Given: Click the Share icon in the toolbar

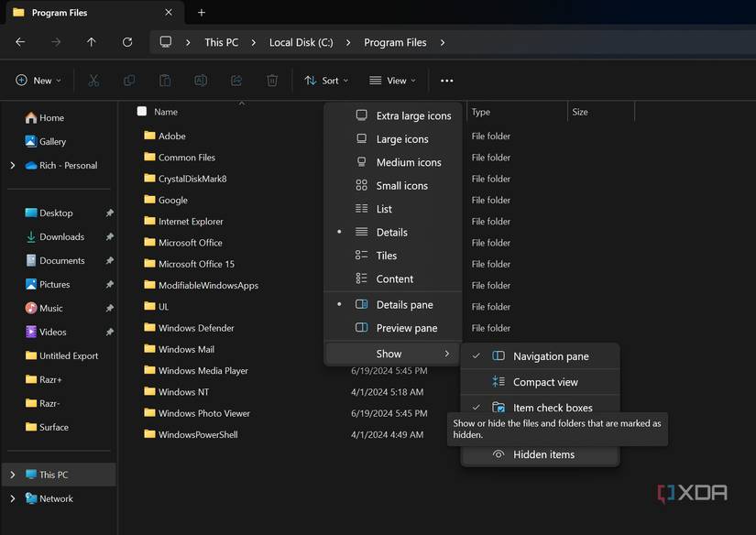Looking at the screenshot, I should (x=236, y=81).
